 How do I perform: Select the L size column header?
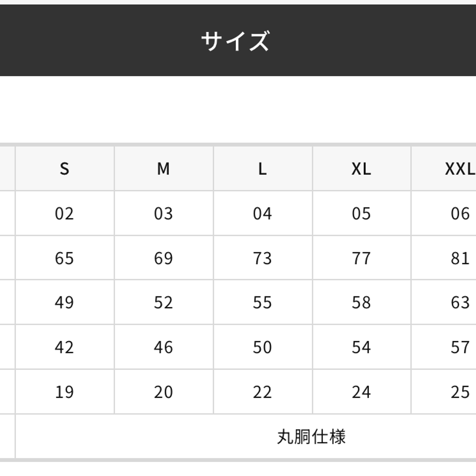pyautogui.click(x=263, y=169)
